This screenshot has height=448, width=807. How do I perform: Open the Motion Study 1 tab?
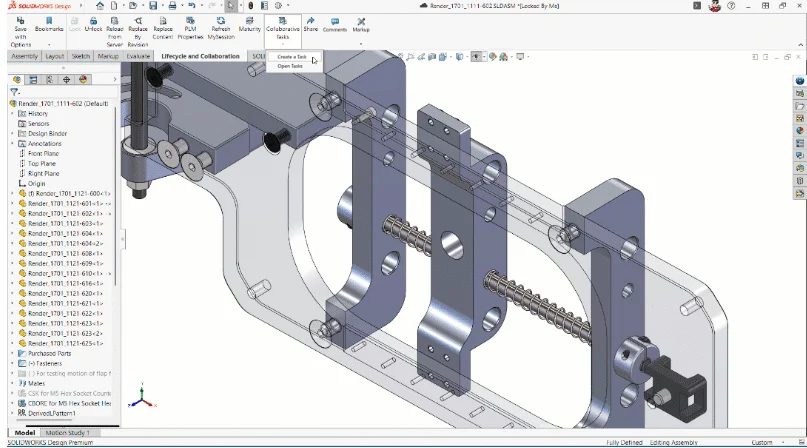pyautogui.click(x=66, y=433)
